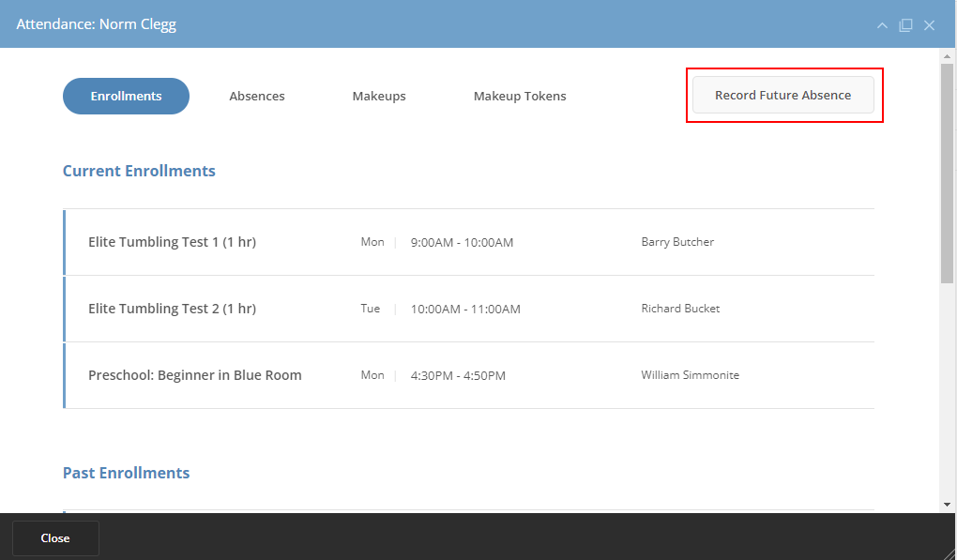Click the vertical scrollbar thumb
Screen dimensions: 957x560
(947, 174)
